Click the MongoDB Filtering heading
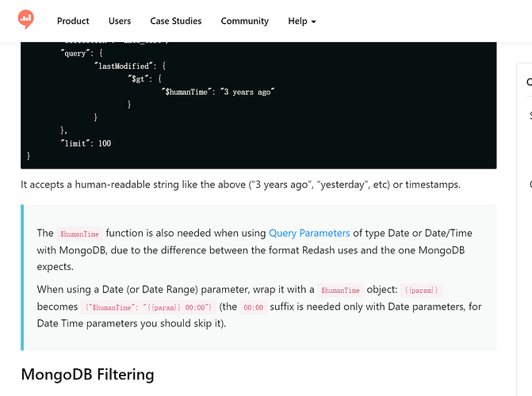 pyautogui.click(x=87, y=375)
